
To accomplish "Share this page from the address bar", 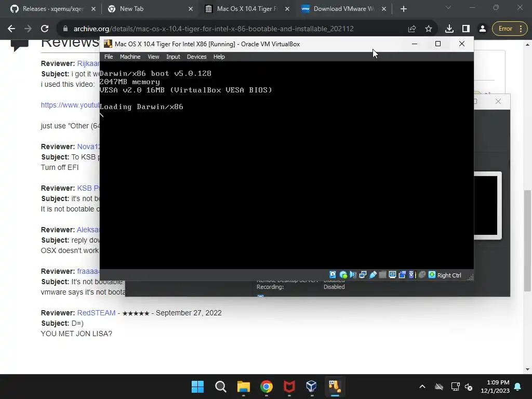I will (x=412, y=29).
